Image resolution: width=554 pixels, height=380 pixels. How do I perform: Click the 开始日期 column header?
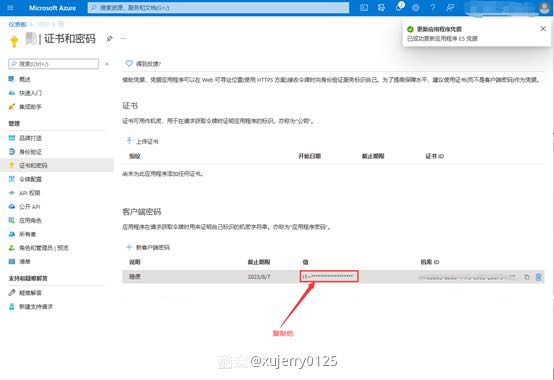pos(310,156)
